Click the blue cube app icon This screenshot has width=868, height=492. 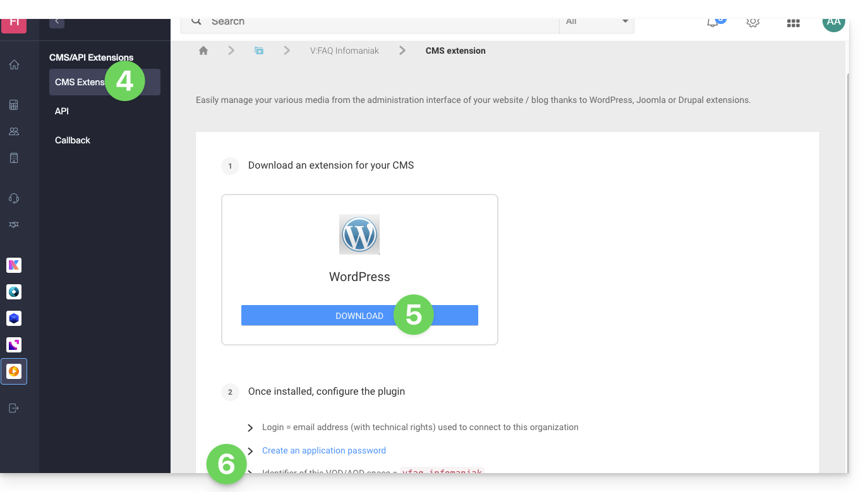14,318
